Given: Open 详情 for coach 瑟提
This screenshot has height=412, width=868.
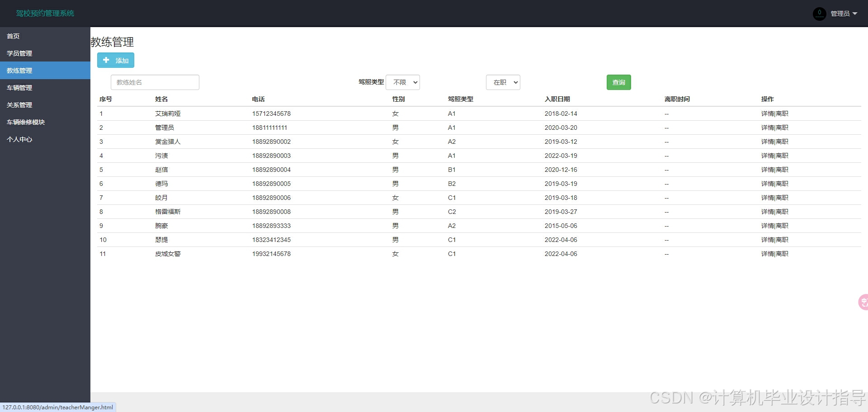Looking at the screenshot, I should (x=768, y=240).
